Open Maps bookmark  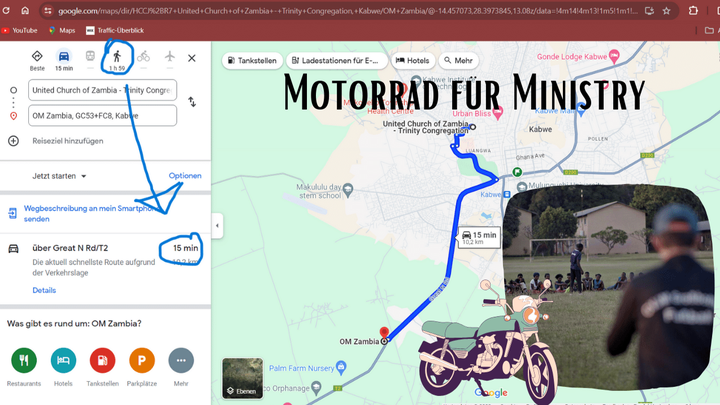click(62, 30)
